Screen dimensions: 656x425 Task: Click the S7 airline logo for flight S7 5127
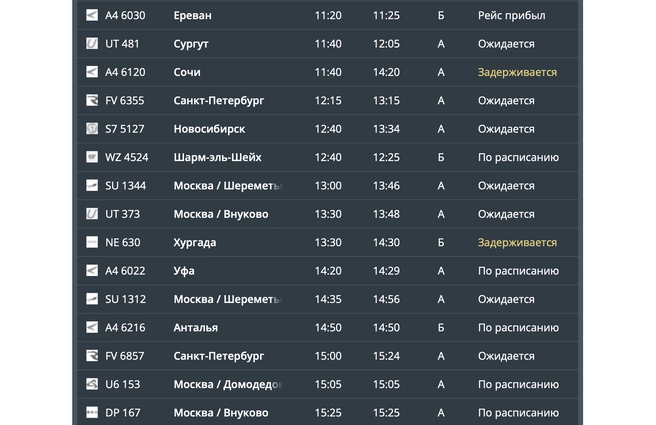point(92,129)
